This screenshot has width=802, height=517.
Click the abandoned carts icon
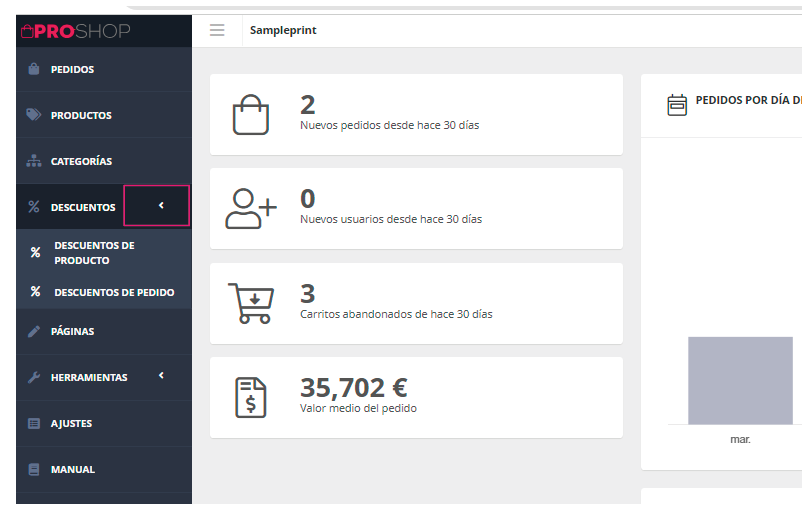tap(250, 303)
